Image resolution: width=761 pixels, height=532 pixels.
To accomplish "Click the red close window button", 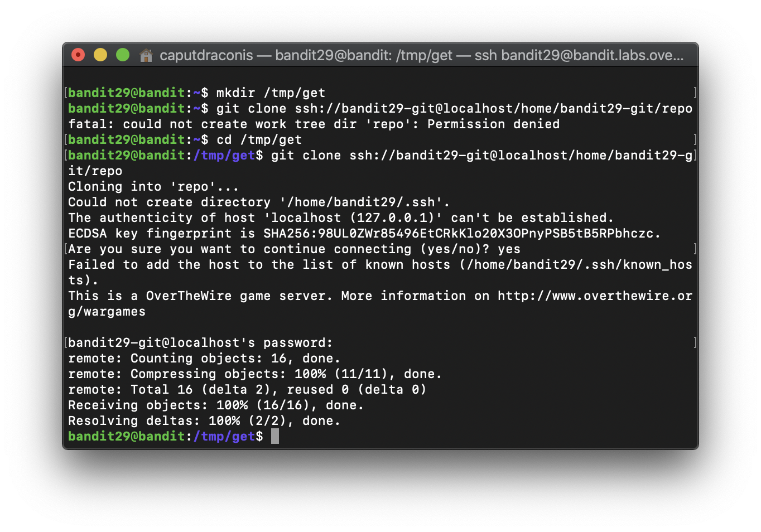I will (x=78, y=55).
